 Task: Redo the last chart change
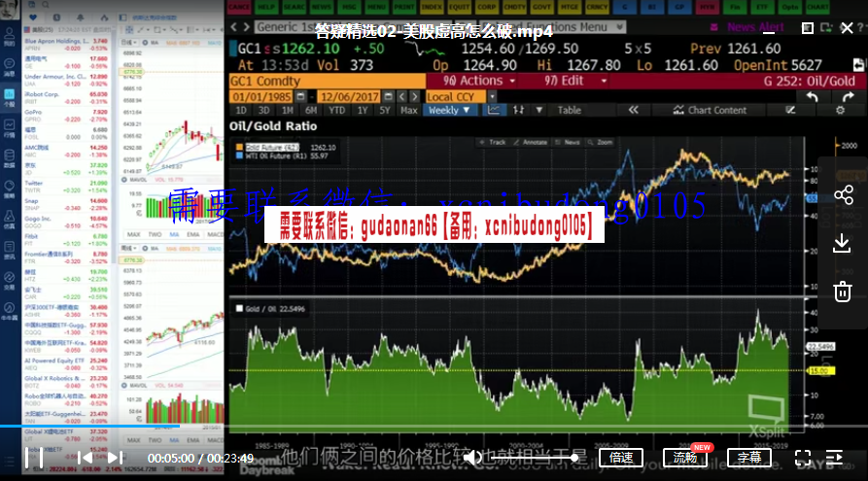click(x=848, y=97)
